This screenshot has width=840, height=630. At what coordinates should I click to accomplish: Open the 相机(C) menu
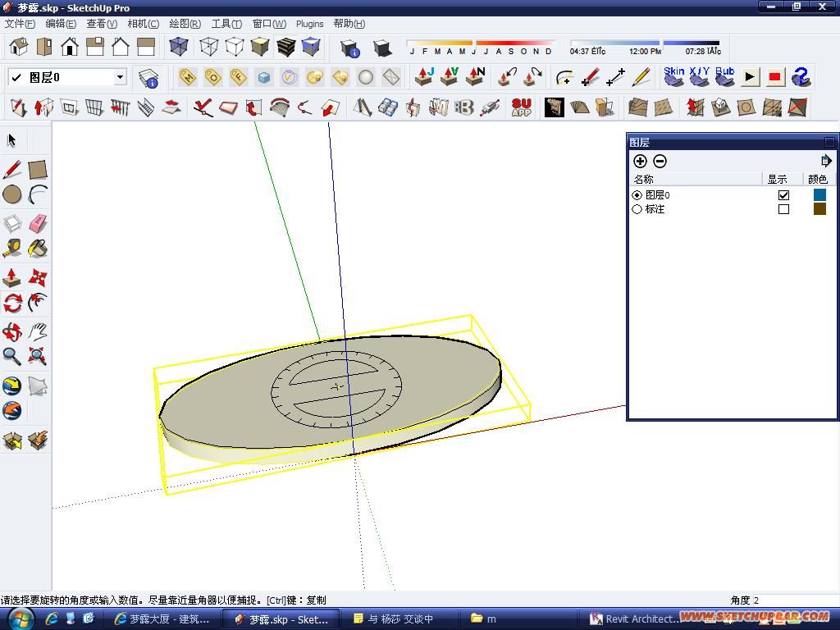click(x=143, y=24)
